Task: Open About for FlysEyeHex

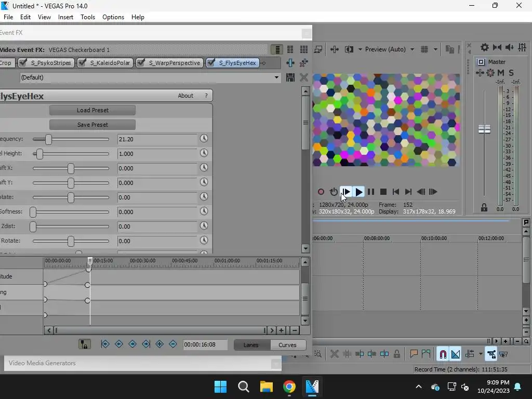Action: coord(185,96)
